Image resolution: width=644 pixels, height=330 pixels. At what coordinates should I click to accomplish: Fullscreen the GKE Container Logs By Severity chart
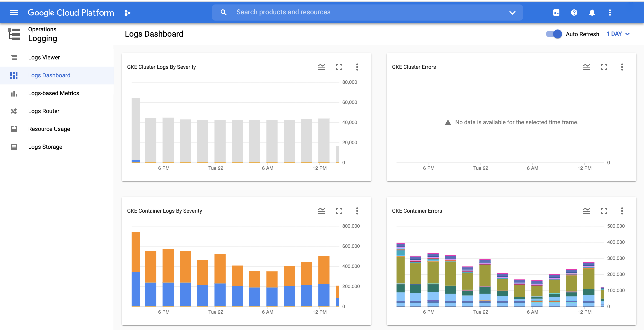[339, 211]
